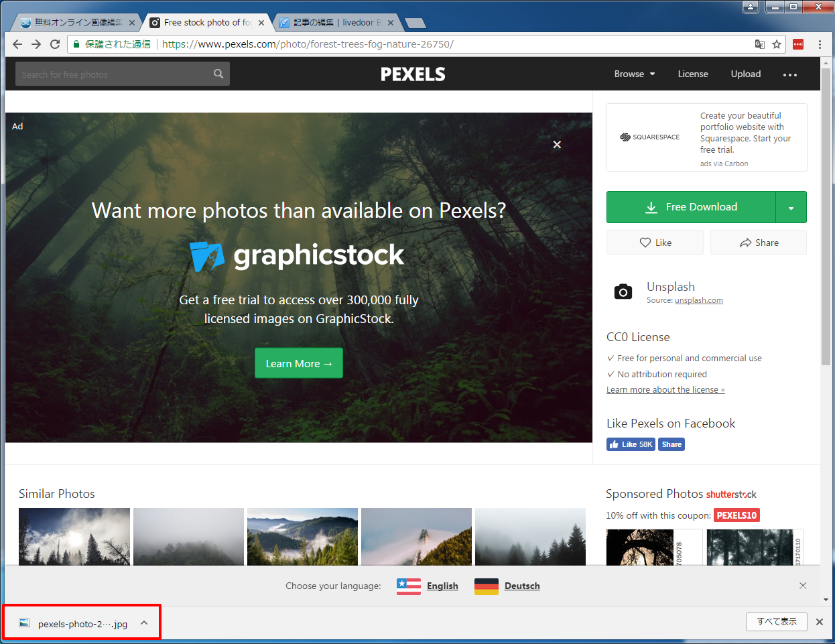835x644 pixels.
Task: Click the address bar URL
Action: click(308, 44)
